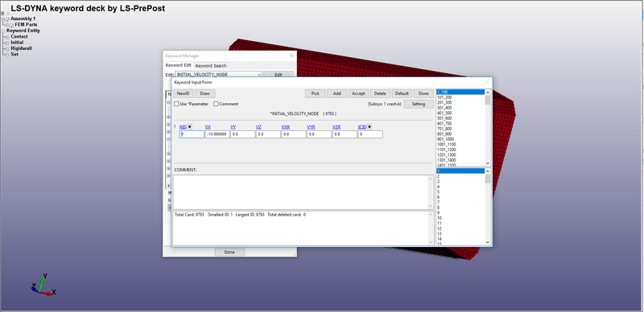This screenshot has height=312, width=644.
Task: Click Done at the bottom of Keyword Manager
Action: click(x=229, y=252)
